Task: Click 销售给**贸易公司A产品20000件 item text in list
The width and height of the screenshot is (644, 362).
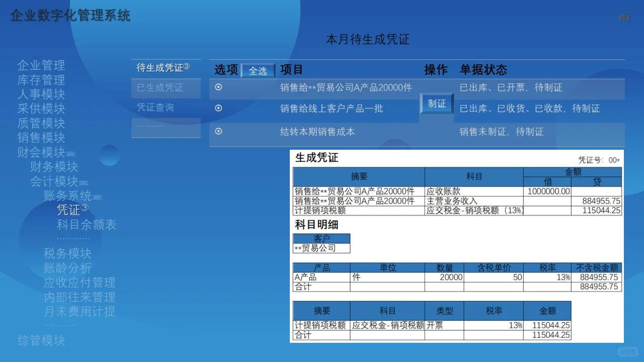Action: click(x=346, y=87)
